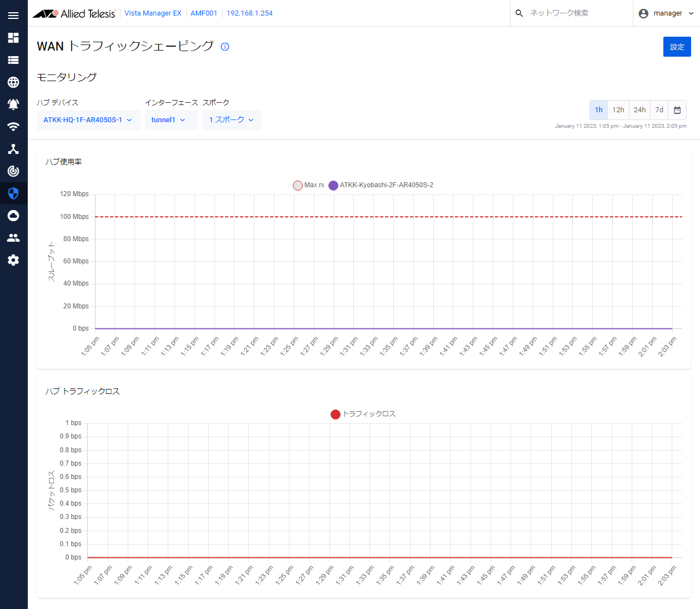The image size is (700, 609).
Task: Switch time range to 12h
Action: [x=618, y=110]
